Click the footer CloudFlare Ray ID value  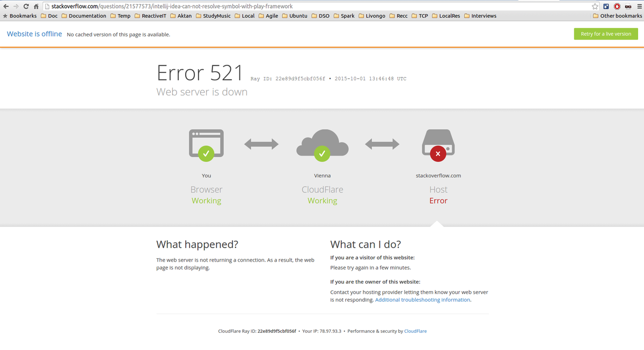pos(277,331)
